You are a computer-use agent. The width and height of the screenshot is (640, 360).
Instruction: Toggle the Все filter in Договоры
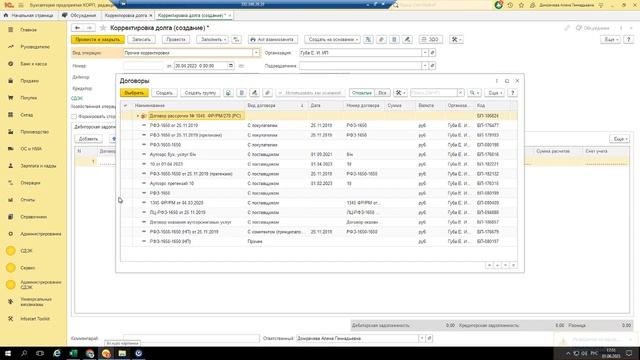(382, 93)
